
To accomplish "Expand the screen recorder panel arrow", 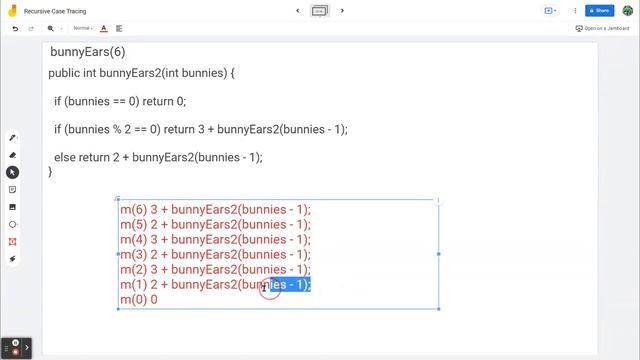I will click(27, 348).
